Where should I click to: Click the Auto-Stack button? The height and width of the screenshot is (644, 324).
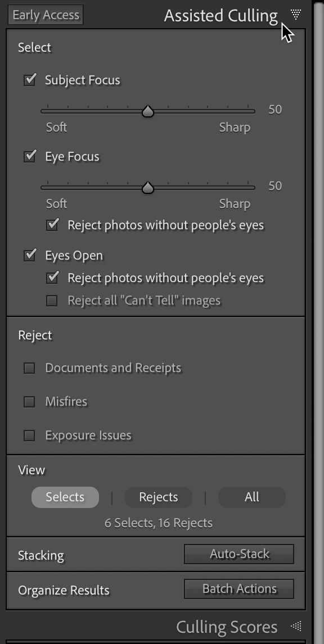pyautogui.click(x=238, y=554)
